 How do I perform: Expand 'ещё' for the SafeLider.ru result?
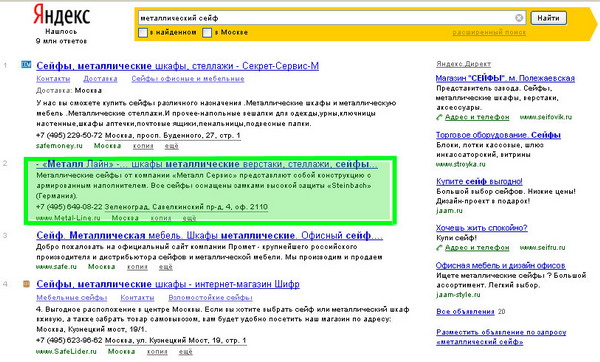tap(186, 351)
